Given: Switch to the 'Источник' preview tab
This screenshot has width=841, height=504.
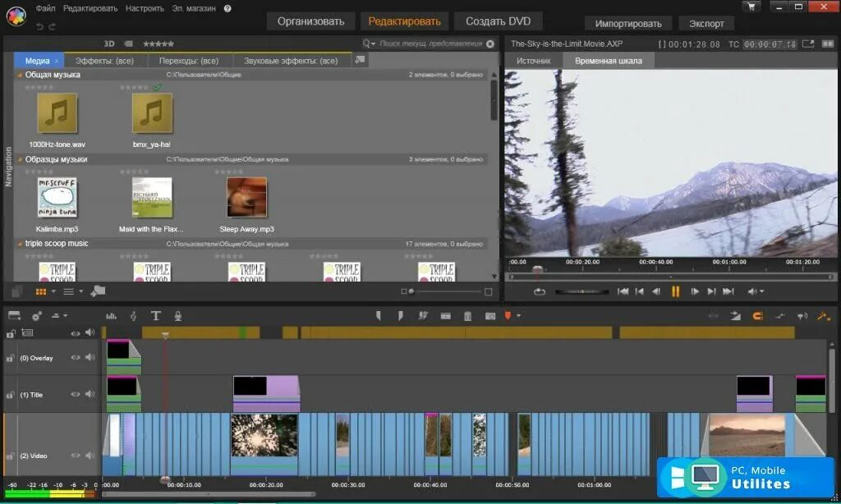Looking at the screenshot, I should (533, 61).
